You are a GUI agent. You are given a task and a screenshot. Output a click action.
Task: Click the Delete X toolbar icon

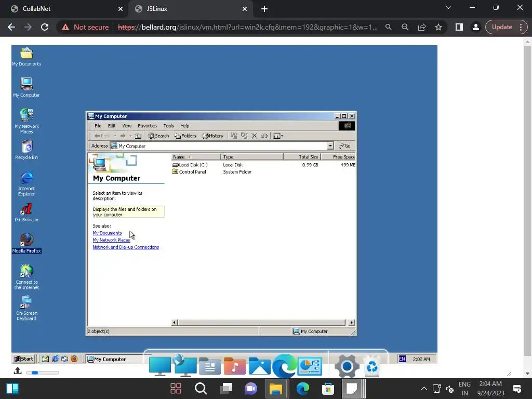pyautogui.click(x=254, y=136)
